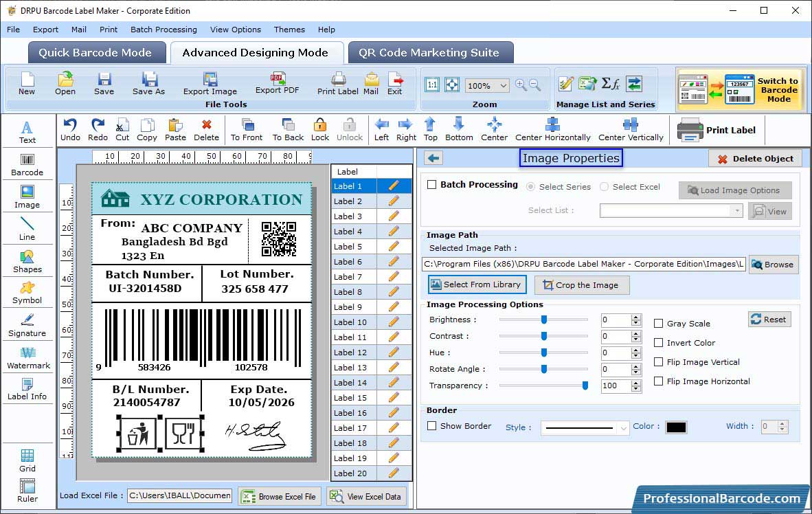Undo the last action
The width and height of the screenshot is (812, 514).
[x=70, y=130]
